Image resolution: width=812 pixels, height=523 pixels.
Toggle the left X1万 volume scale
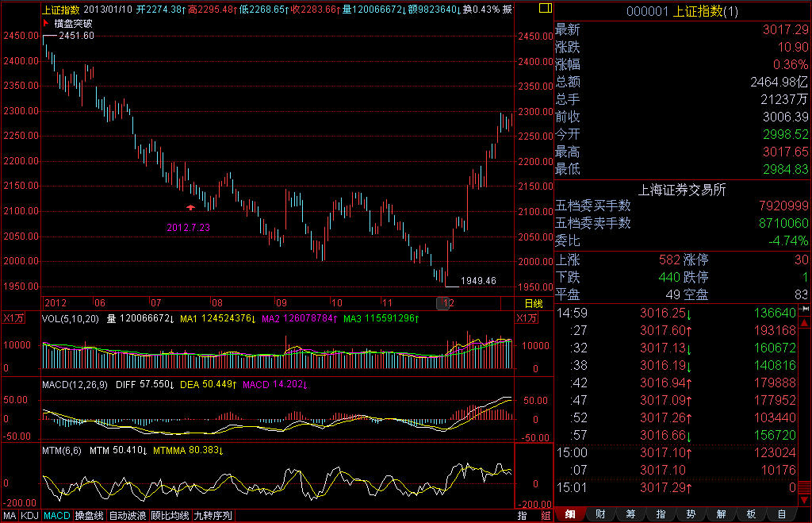(x=14, y=318)
